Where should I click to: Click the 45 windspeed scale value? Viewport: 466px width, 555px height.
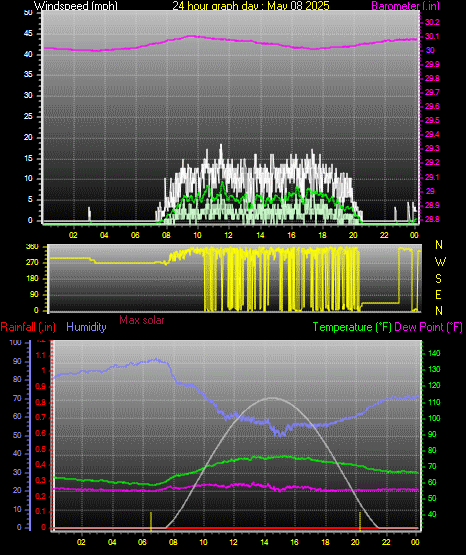pos(28,34)
